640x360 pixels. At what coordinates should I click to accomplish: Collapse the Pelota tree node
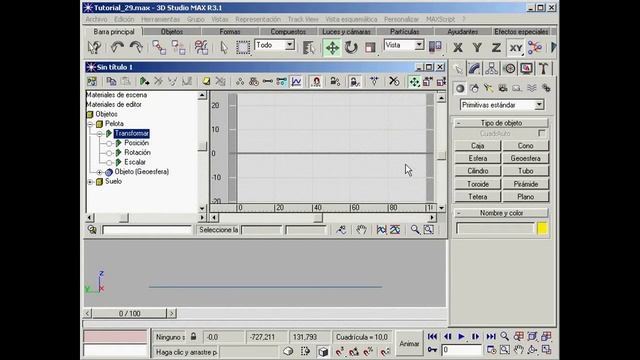click(x=91, y=124)
